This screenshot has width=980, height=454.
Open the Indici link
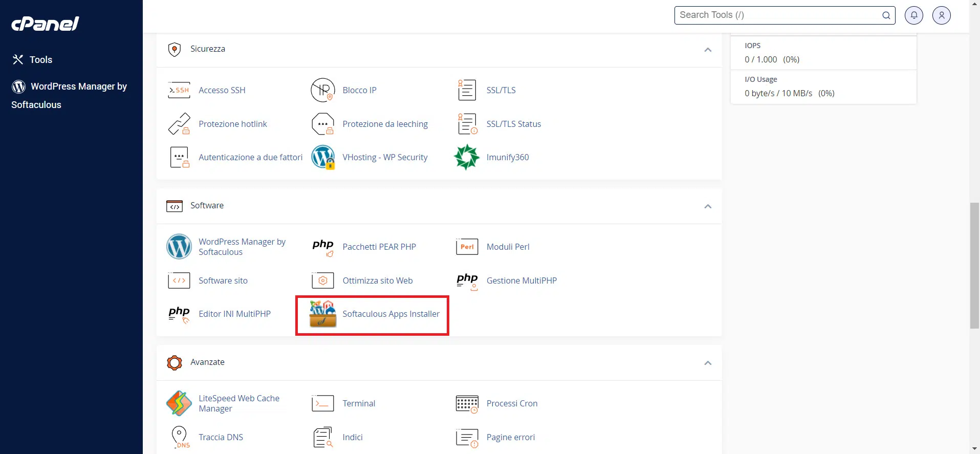pos(353,437)
